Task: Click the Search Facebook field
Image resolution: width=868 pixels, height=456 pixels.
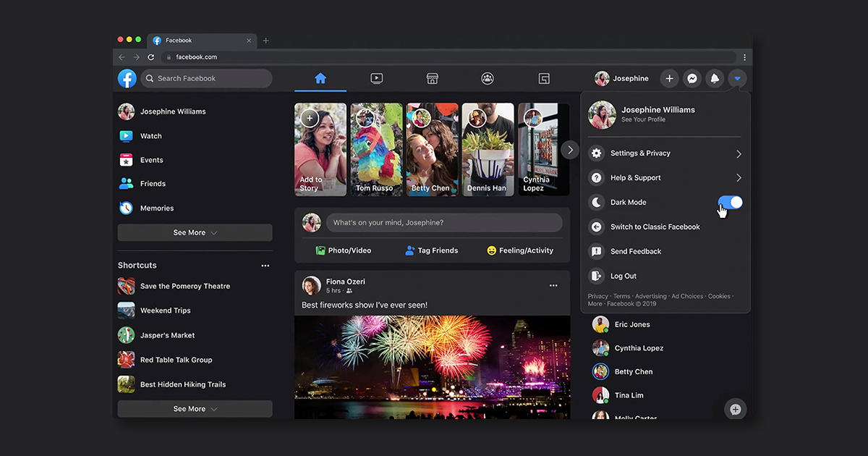Action: [207, 78]
